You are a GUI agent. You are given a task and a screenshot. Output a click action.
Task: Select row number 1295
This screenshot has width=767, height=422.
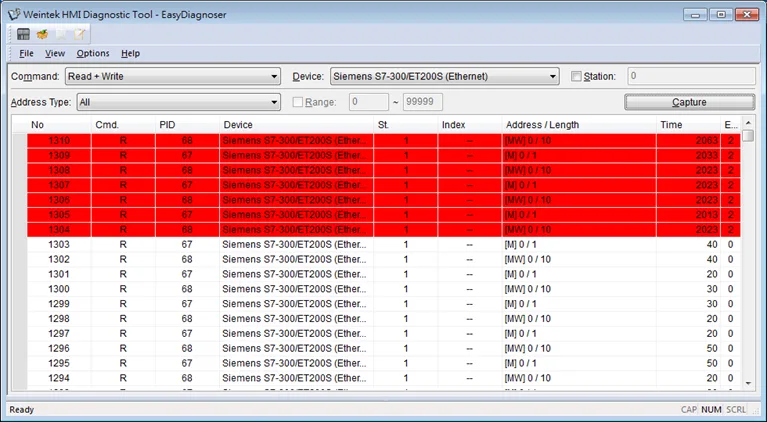click(x=384, y=363)
